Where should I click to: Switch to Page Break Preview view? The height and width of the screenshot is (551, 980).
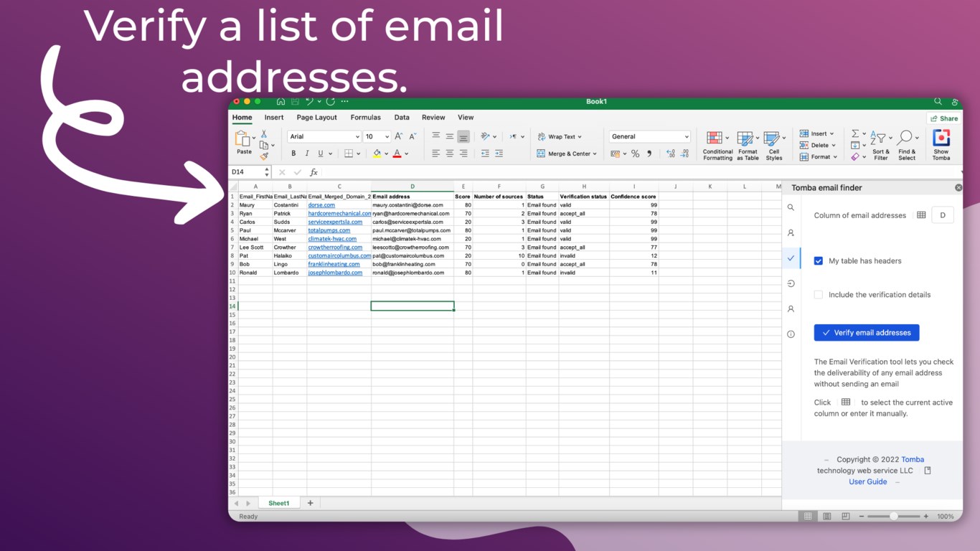coord(845,517)
